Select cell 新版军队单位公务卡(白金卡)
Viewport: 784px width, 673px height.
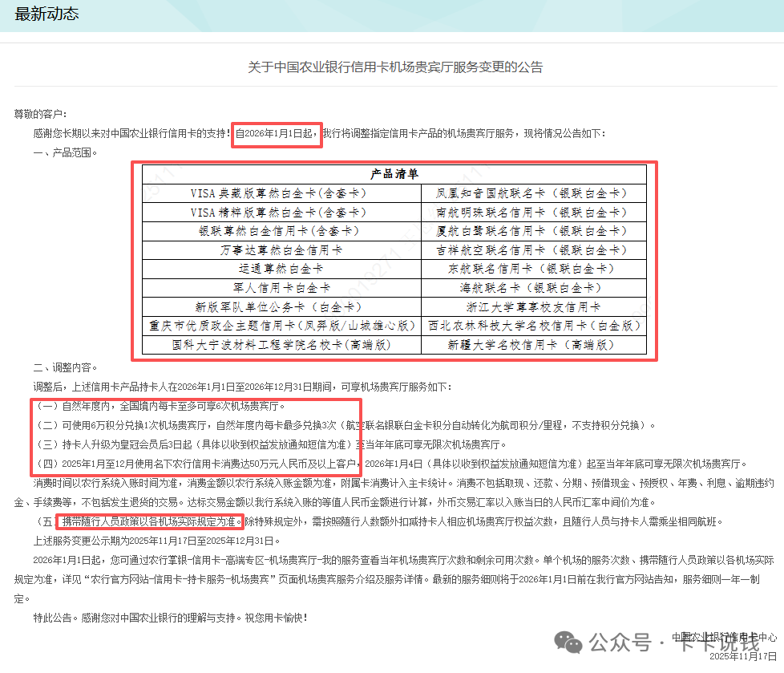[x=281, y=306]
